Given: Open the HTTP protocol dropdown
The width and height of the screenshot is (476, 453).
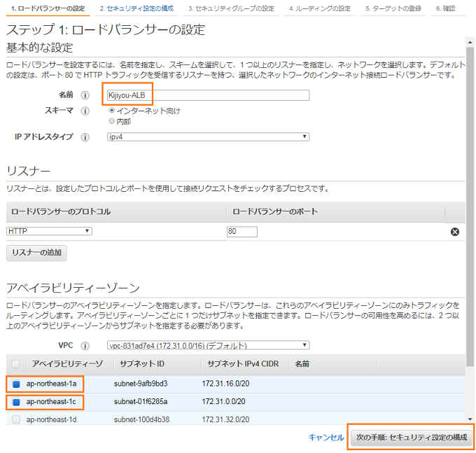Looking at the screenshot, I should (49, 231).
